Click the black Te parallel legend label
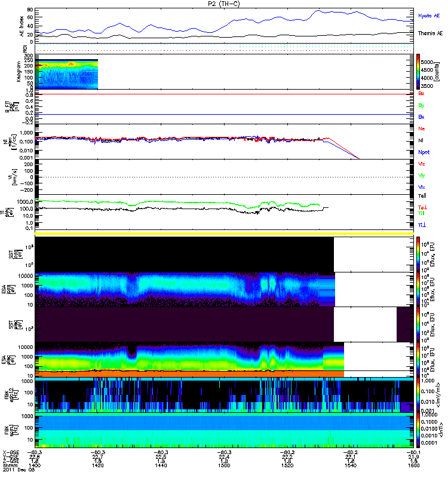This screenshot has height=478, width=448. 422,196
